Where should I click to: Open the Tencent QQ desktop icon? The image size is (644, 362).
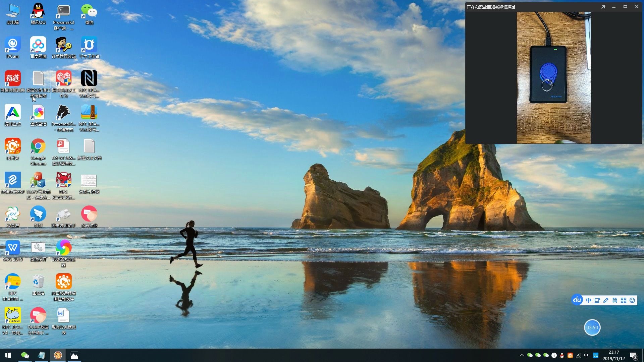coord(38,12)
